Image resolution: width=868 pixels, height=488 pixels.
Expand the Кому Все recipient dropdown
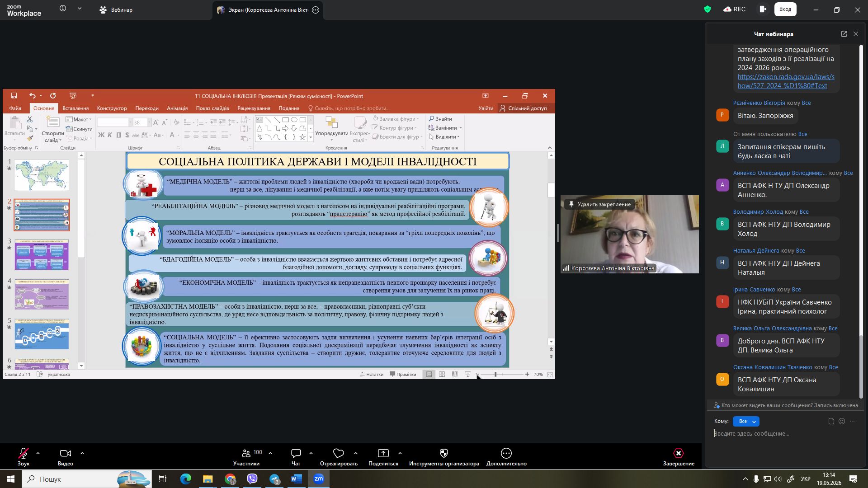click(746, 421)
